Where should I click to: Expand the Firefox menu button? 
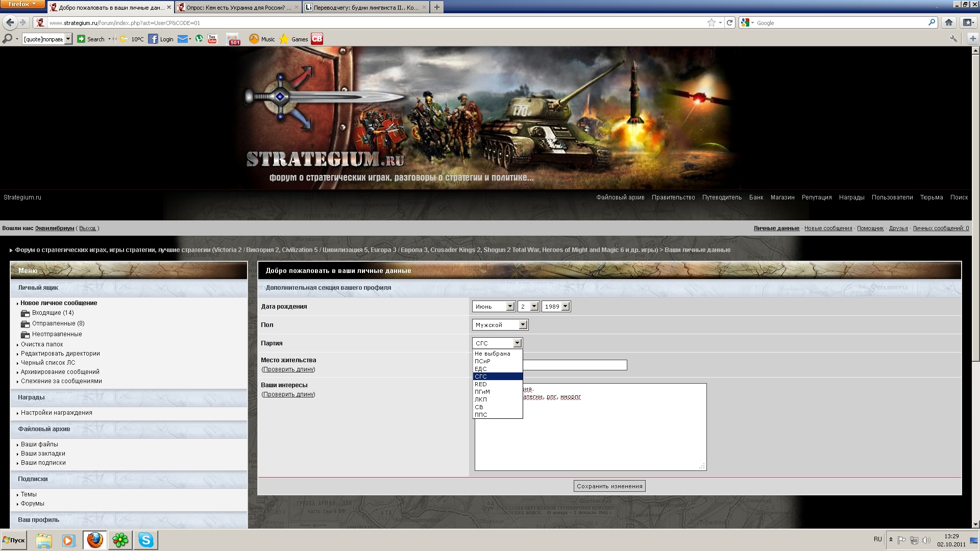click(x=22, y=4)
